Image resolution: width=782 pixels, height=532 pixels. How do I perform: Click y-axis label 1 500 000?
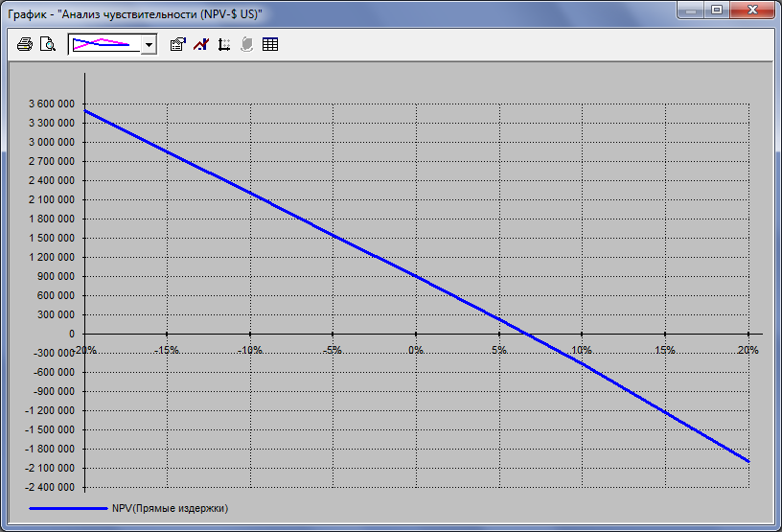(x=52, y=238)
